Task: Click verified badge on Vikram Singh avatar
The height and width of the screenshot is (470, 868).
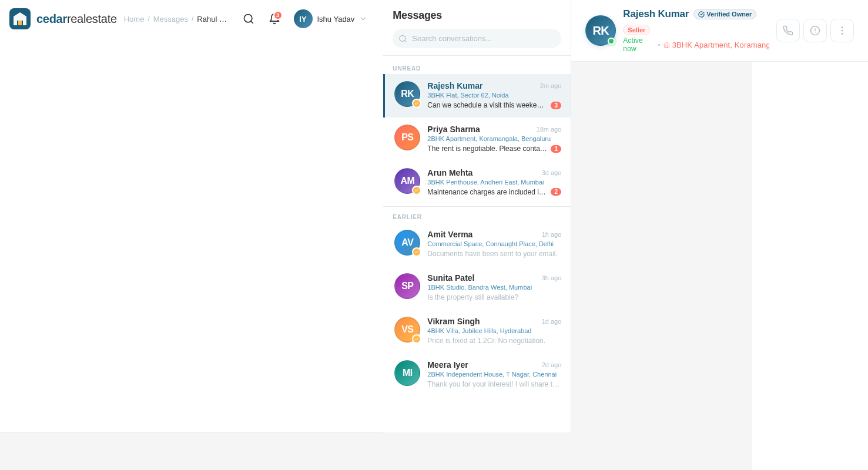Action: [x=417, y=339]
